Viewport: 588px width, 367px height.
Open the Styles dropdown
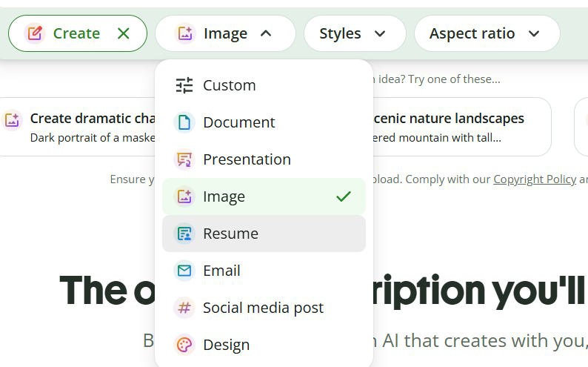coord(355,33)
